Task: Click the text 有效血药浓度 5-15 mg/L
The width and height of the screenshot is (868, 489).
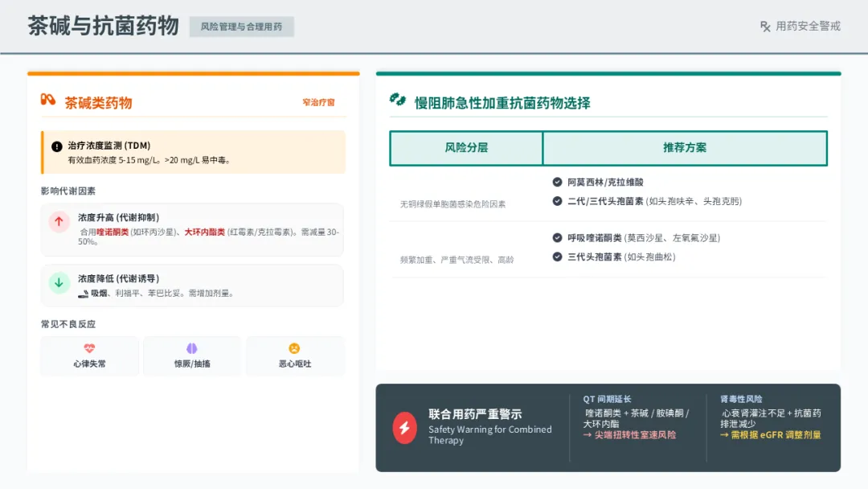Action: pos(113,160)
